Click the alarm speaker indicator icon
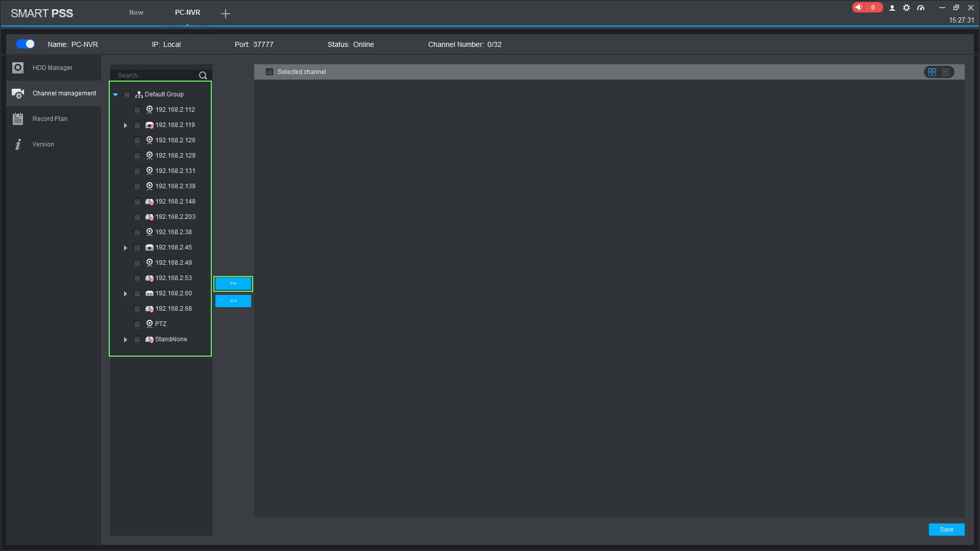 pyautogui.click(x=859, y=8)
